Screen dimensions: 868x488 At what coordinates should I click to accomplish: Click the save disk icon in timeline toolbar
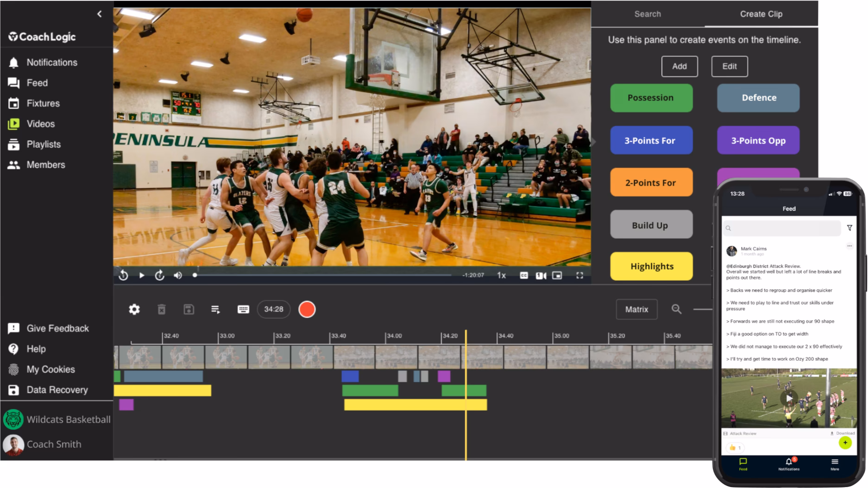[189, 309]
